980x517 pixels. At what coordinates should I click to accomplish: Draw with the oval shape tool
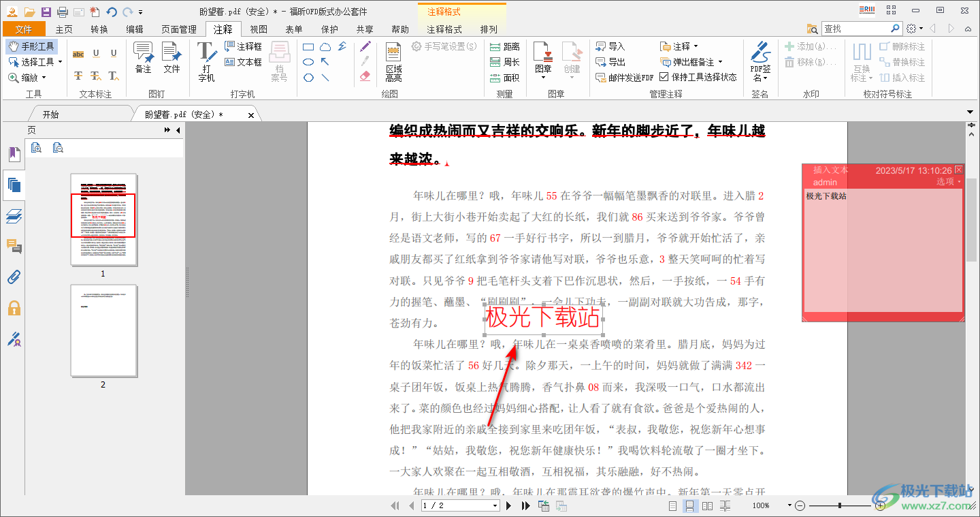pyautogui.click(x=308, y=62)
